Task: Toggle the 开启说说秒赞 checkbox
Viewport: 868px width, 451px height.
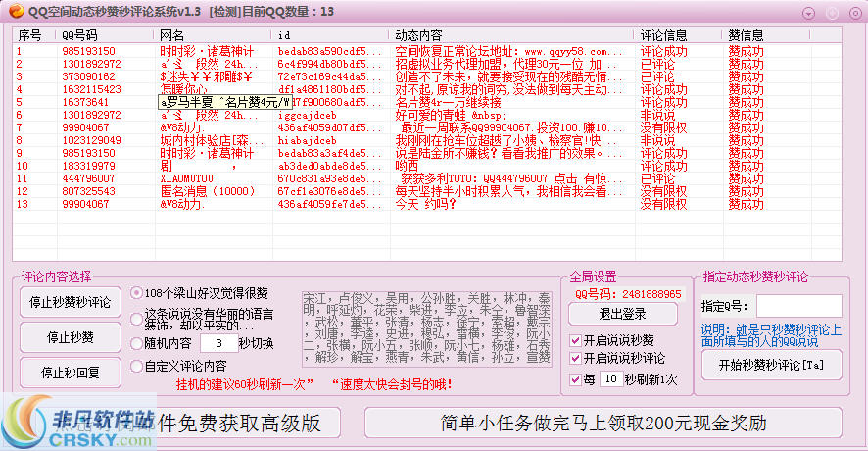Action: (x=576, y=340)
